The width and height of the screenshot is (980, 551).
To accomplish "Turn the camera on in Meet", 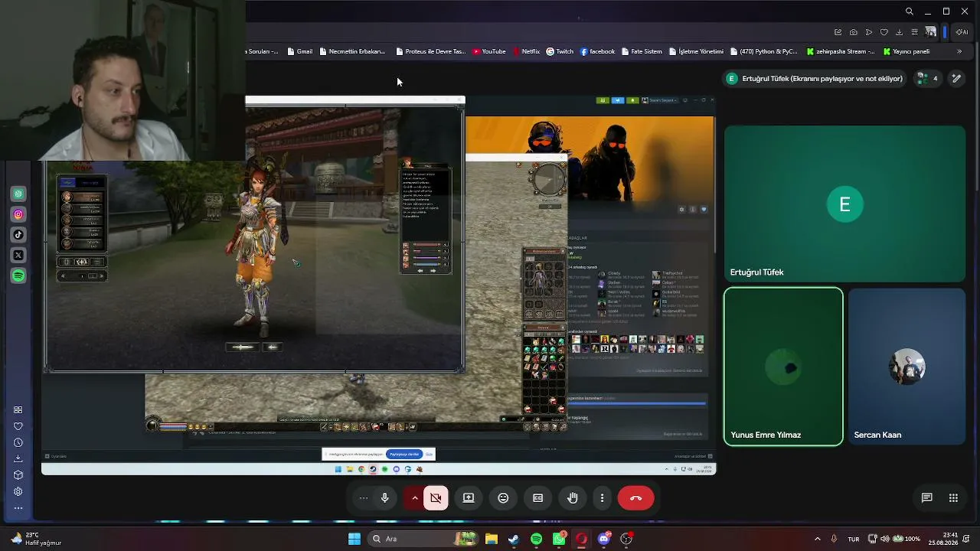I will (436, 498).
